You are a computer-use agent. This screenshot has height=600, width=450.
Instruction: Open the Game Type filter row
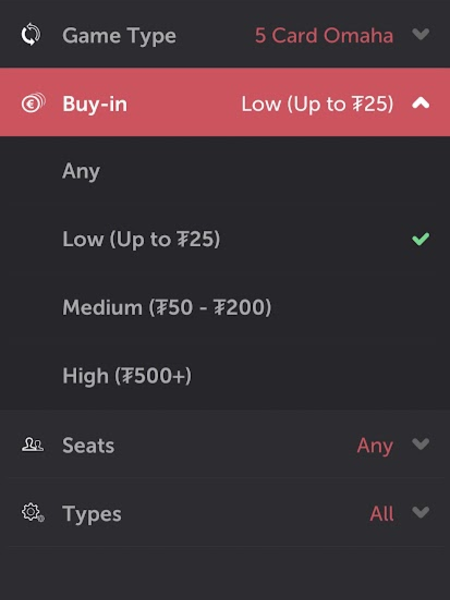(x=225, y=34)
